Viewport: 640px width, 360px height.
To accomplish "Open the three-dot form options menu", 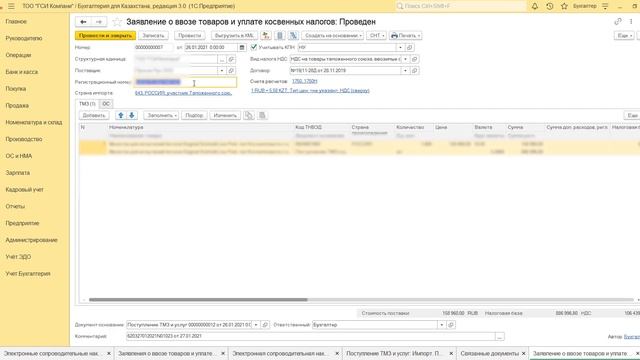I will coord(631,22).
